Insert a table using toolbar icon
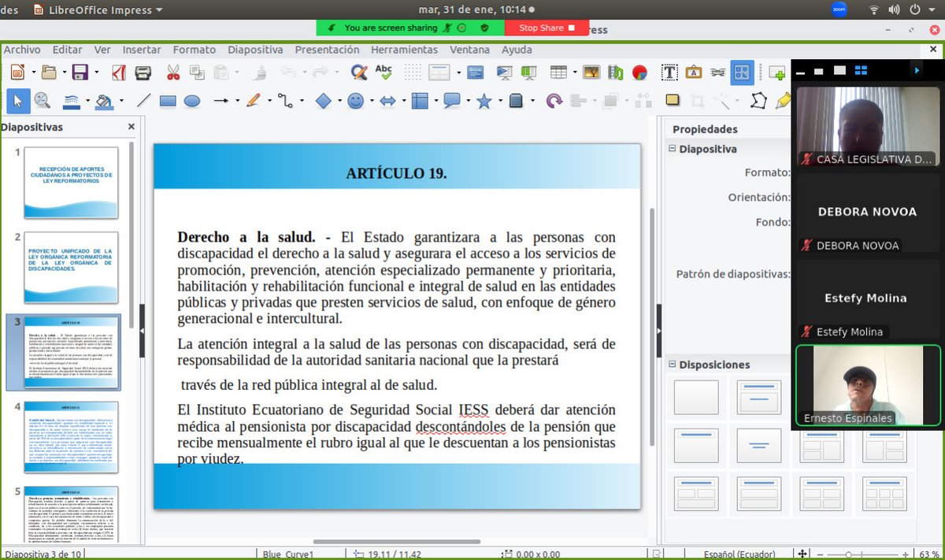The width and height of the screenshot is (945, 560). [558, 72]
